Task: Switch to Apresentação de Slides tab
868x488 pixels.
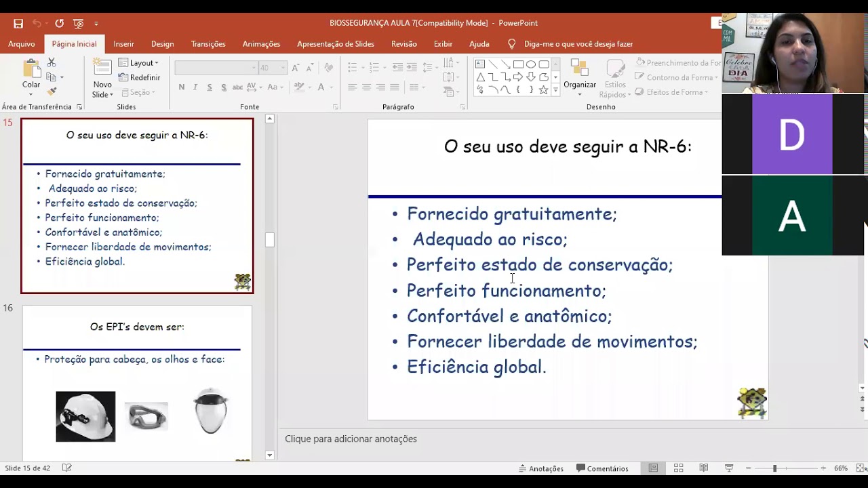Action: [336, 44]
